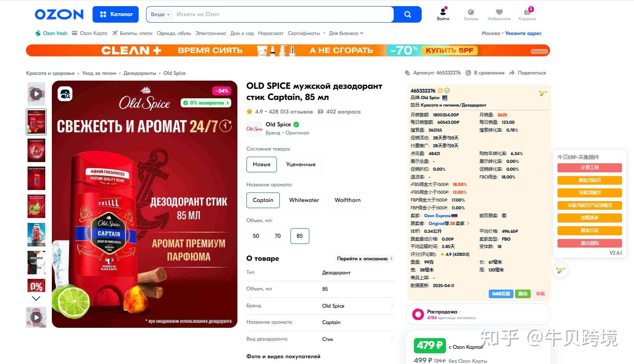Select the 50 ml volume option
The height and width of the screenshot is (364, 634).
tap(256, 236)
